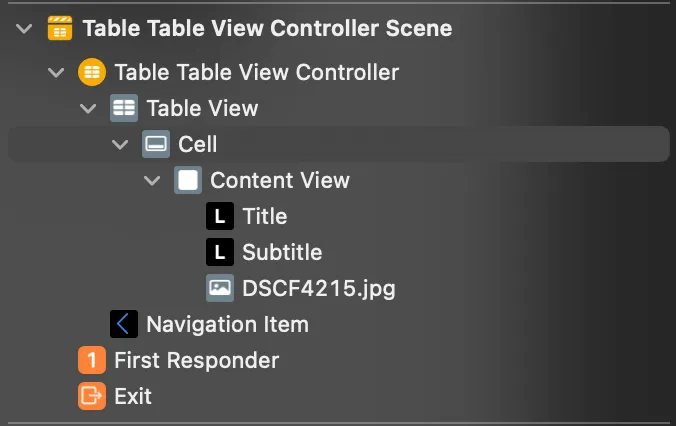676x426 pixels.
Task: Select the First Responder text row
Action: click(x=196, y=360)
